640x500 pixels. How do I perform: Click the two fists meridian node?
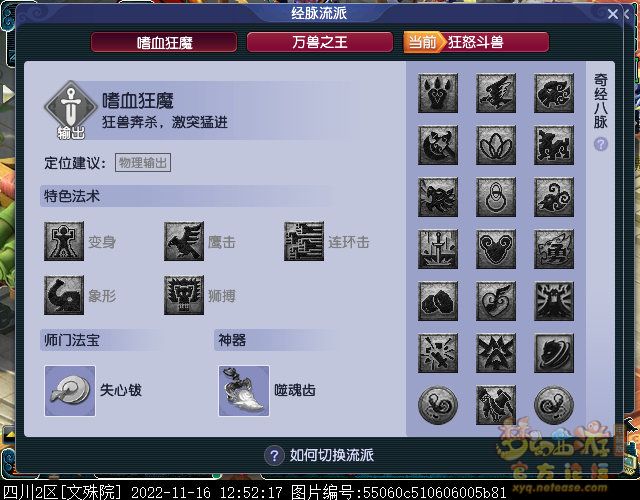pyautogui.click(x=438, y=301)
